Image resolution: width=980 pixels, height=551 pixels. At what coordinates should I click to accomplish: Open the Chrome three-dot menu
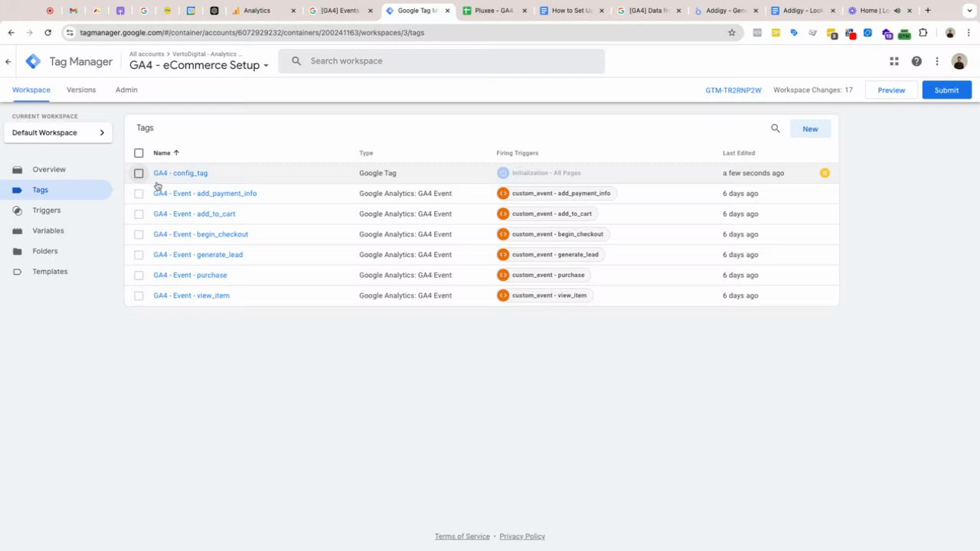pos(969,33)
